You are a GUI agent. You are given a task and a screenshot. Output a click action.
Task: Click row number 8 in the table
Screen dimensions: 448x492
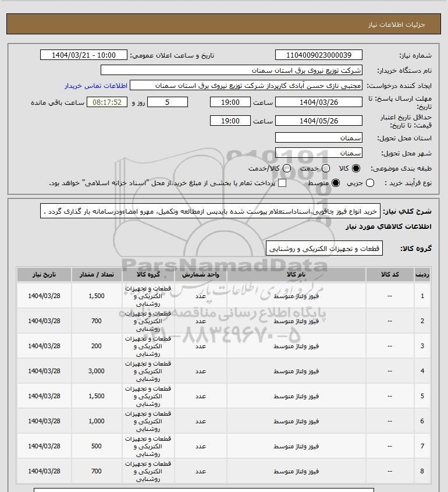tap(422, 471)
